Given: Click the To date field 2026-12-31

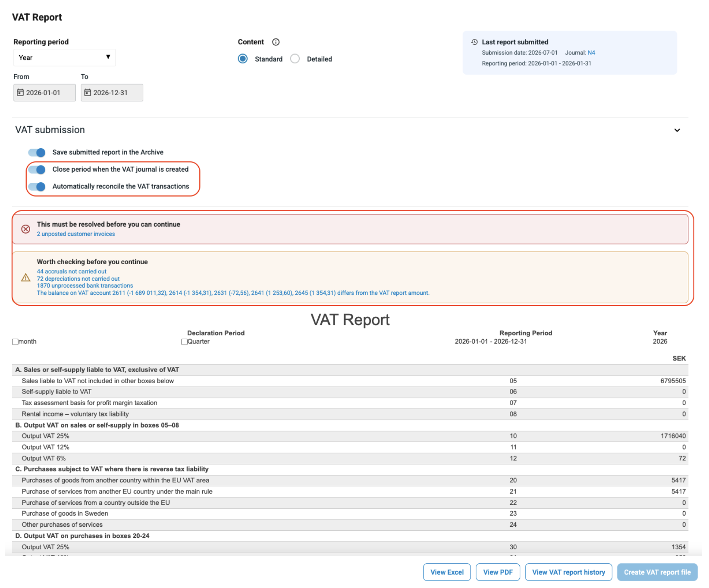Looking at the screenshot, I should pos(112,93).
